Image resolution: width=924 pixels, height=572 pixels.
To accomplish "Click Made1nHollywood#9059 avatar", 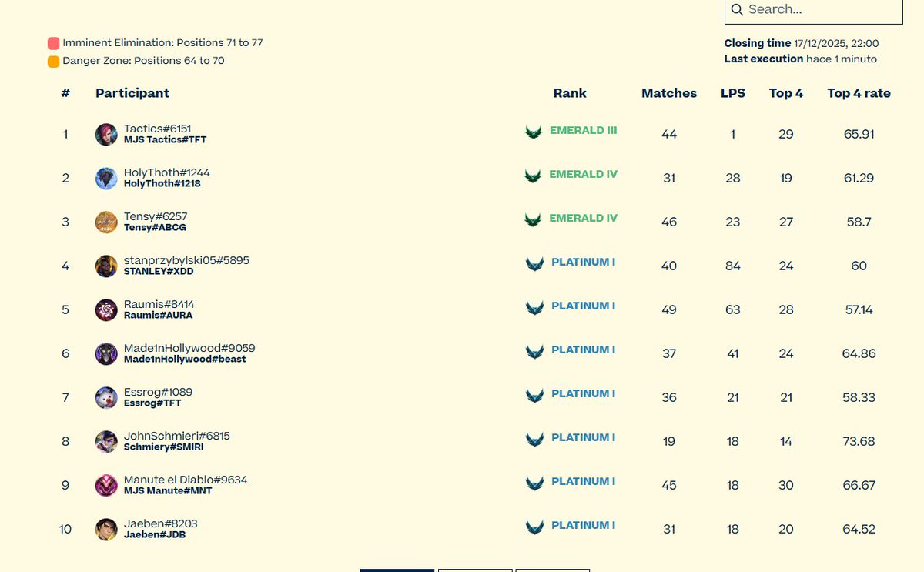I will coord(106,353).
